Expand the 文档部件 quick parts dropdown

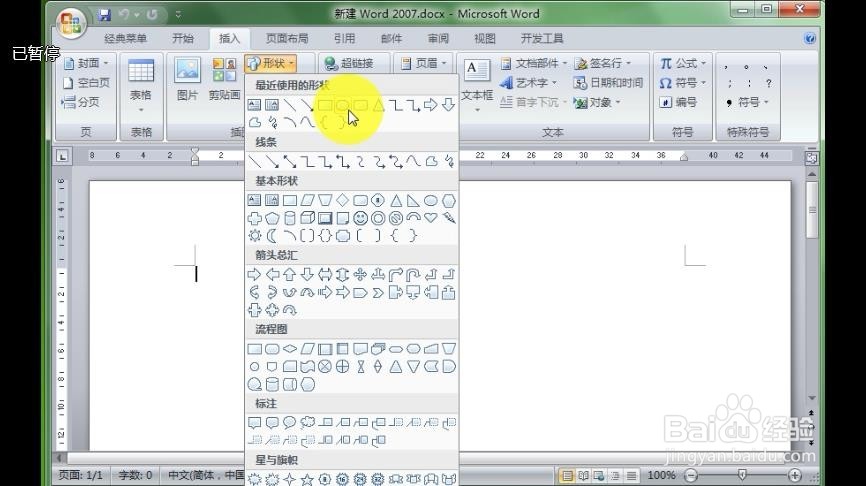coord(534,64)
